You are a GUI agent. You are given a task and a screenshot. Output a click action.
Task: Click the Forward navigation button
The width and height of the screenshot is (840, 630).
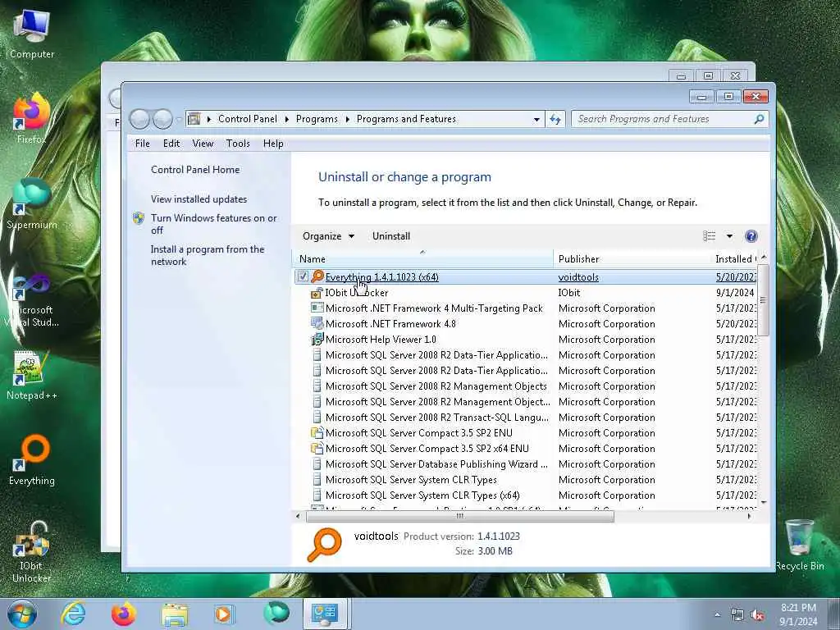click(162, 119)
